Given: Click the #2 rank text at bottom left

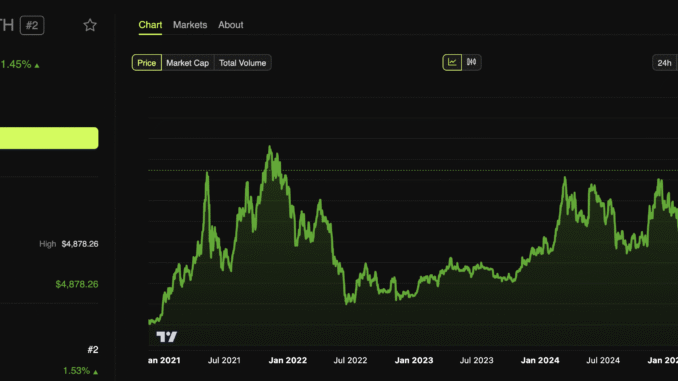Looking at the screenshot, I should (x=93, y=349).
